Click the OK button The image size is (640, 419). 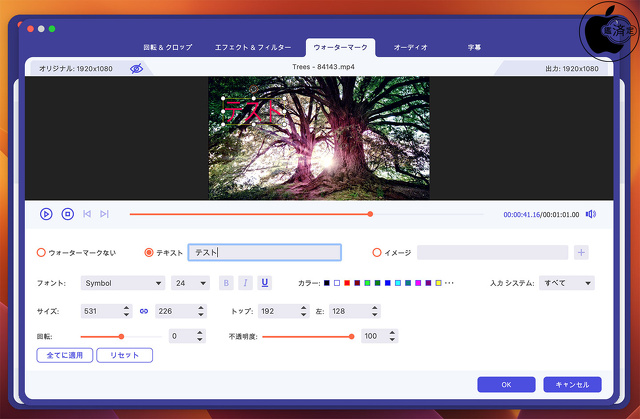click(506, 385)
